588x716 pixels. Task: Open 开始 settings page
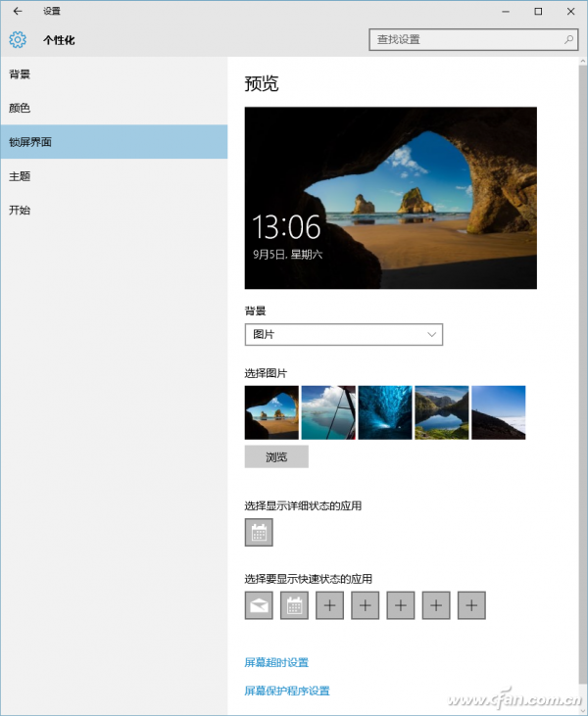pos(114,210)
